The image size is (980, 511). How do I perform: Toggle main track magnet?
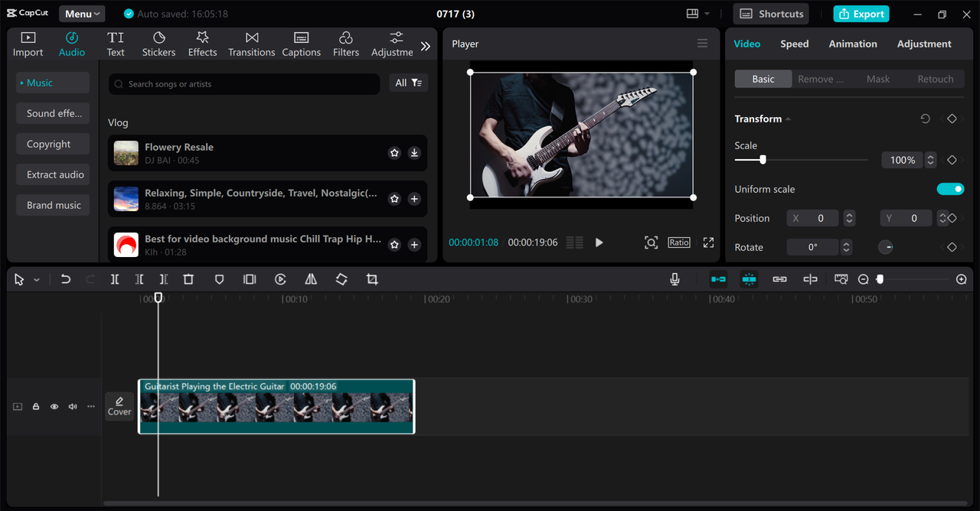coord(718,279)
